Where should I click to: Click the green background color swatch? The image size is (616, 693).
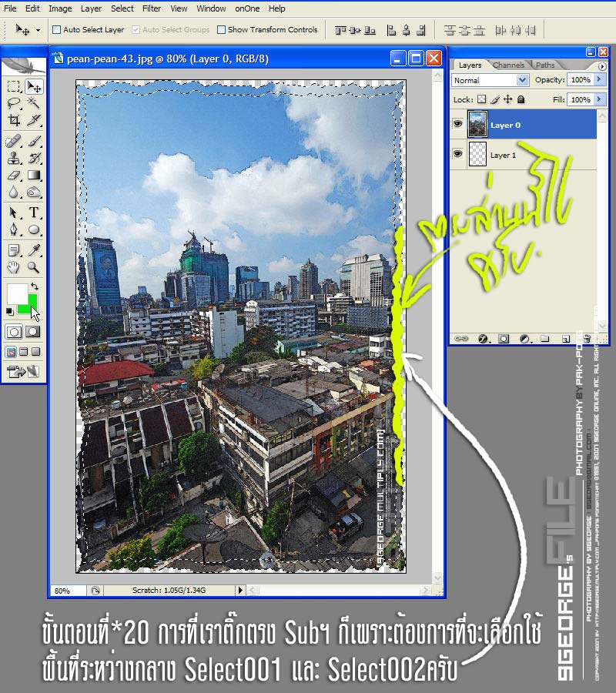pyautogui.click(x=28, y=305)
